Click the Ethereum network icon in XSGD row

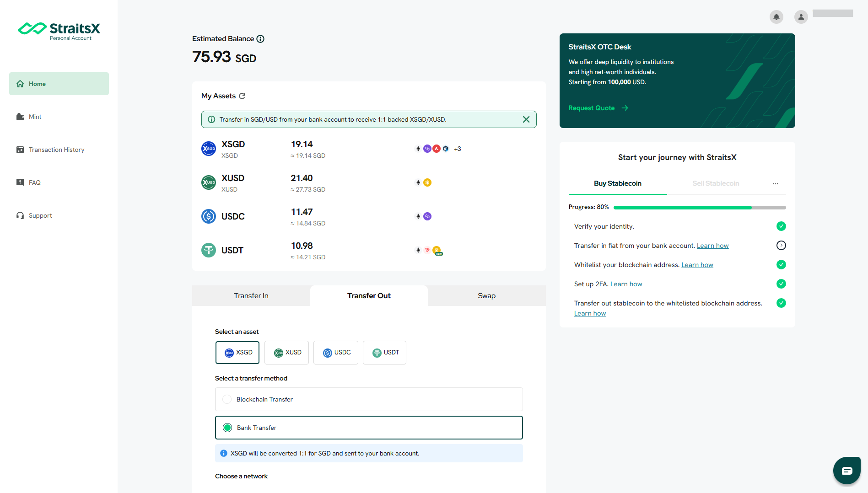click(418, 149)
